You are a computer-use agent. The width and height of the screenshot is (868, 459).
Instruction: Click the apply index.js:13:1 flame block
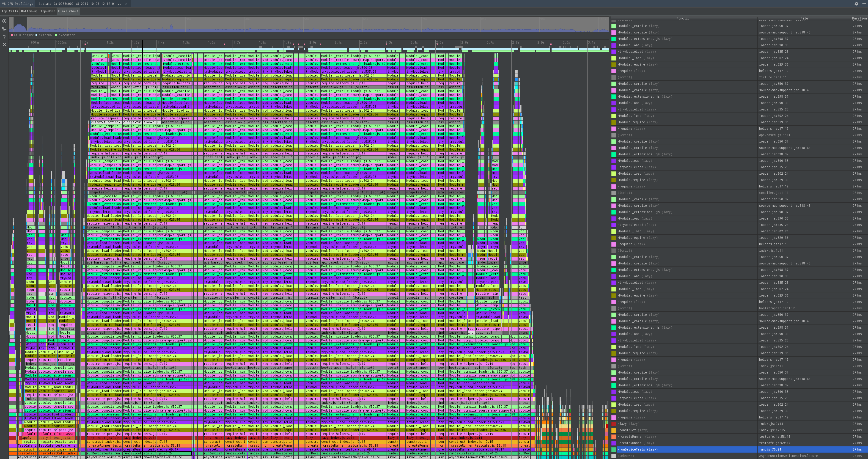(x=58, y=438)
